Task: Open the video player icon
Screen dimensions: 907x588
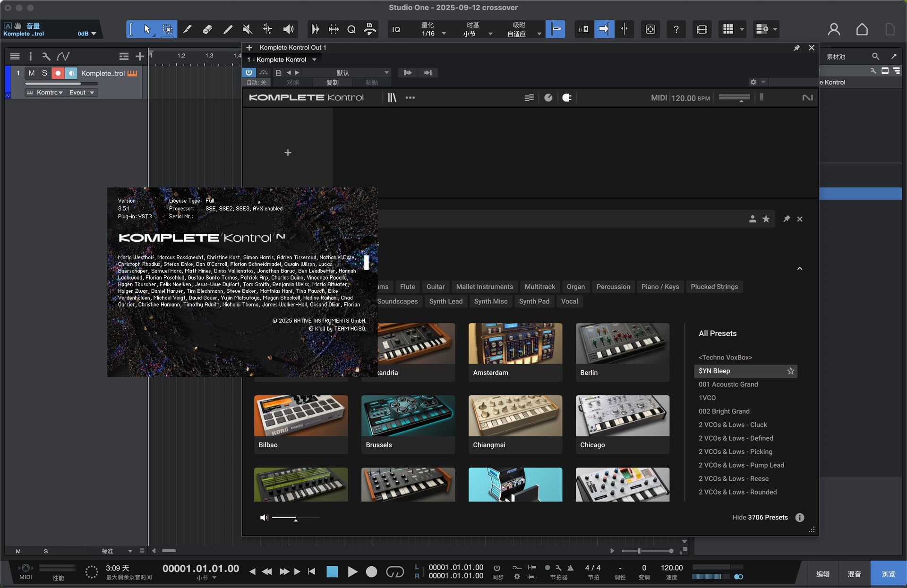Action: (x=702, y=29)
